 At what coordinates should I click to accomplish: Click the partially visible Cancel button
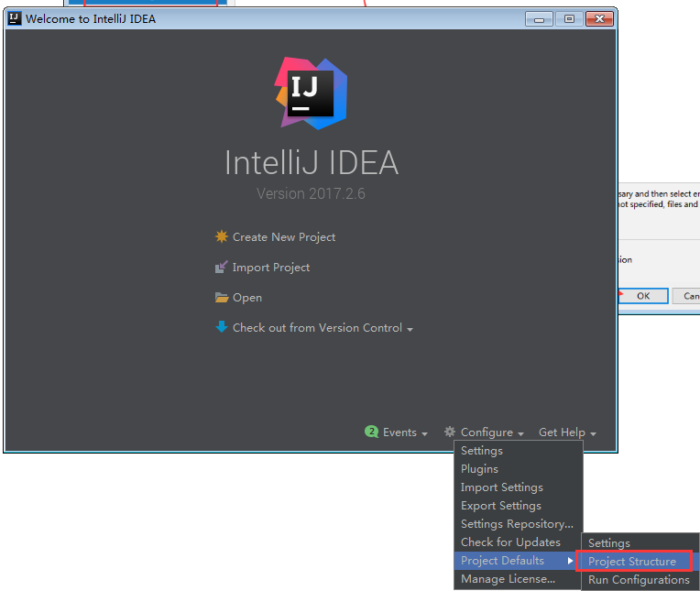pos(686,296)
